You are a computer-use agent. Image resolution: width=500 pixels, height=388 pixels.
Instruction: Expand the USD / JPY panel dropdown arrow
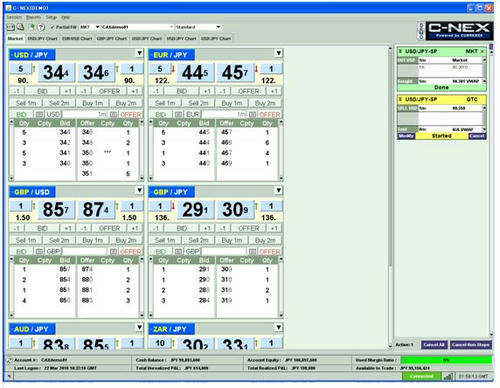[x=139, y=53]
